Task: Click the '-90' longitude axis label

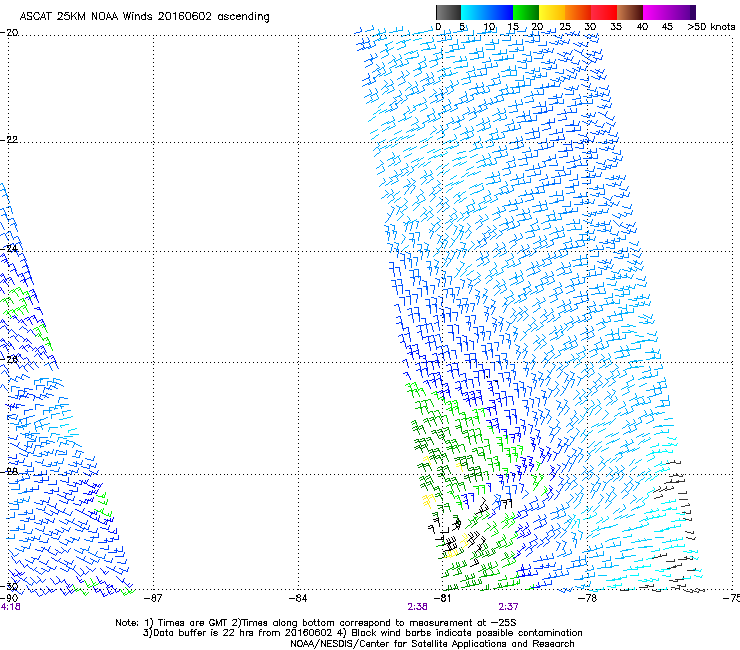Action: [9, 599]
